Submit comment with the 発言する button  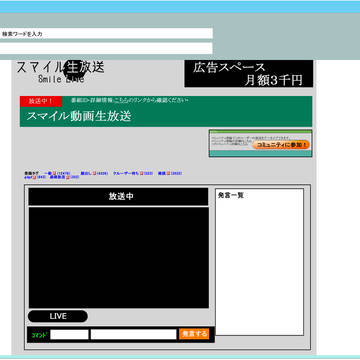point(194,334)
